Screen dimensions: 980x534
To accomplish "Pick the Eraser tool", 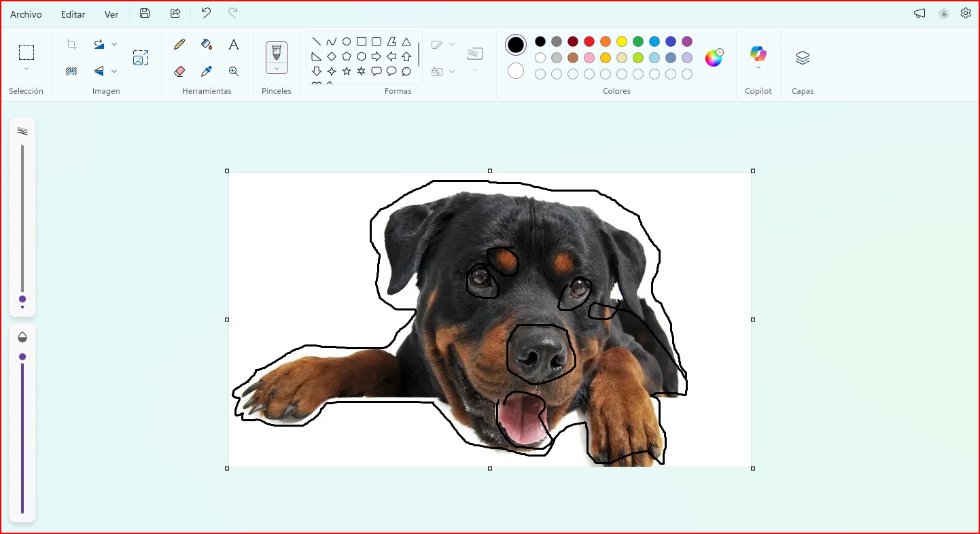I will (179, 71).
